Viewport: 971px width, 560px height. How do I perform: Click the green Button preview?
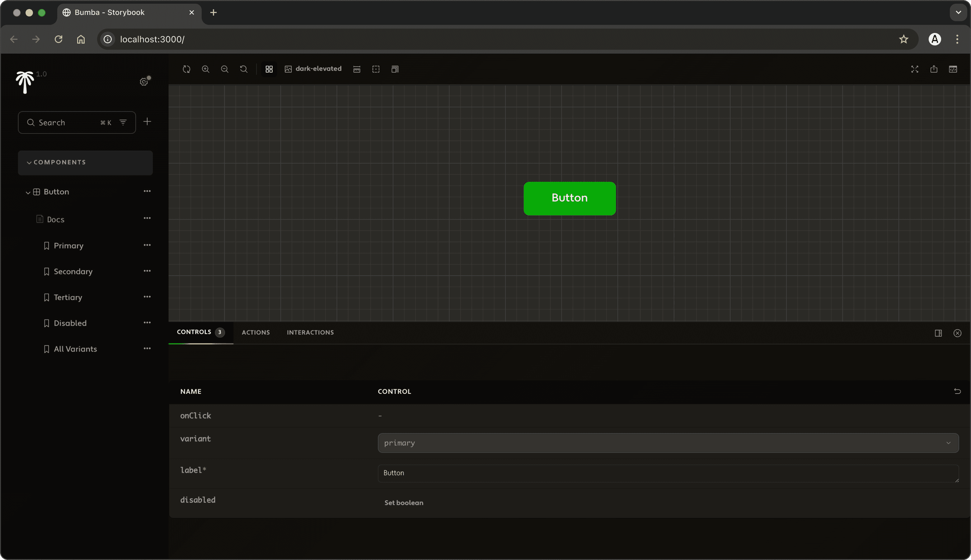(569, 198)
